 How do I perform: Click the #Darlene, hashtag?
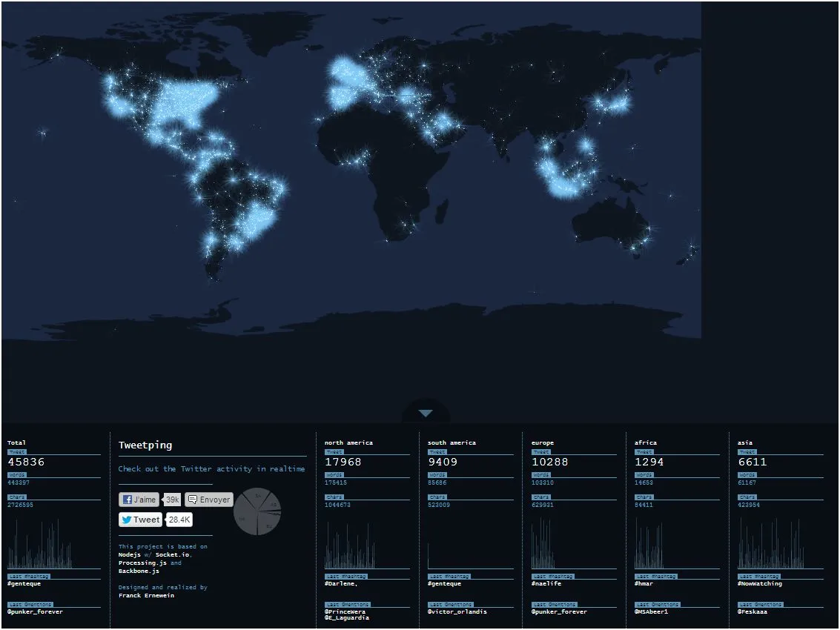click(341, 584)
